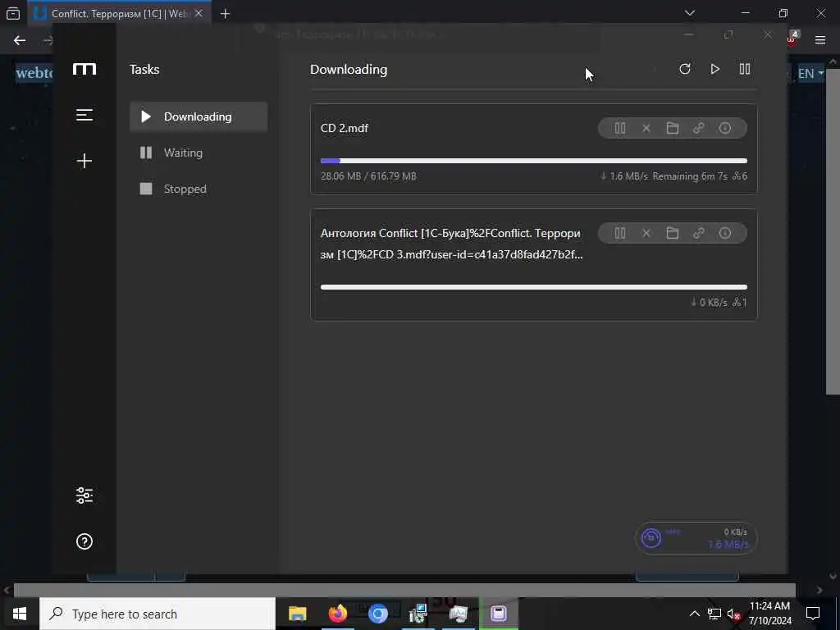Close the Conflict. Терроризм browser tab

pos(199,13)
